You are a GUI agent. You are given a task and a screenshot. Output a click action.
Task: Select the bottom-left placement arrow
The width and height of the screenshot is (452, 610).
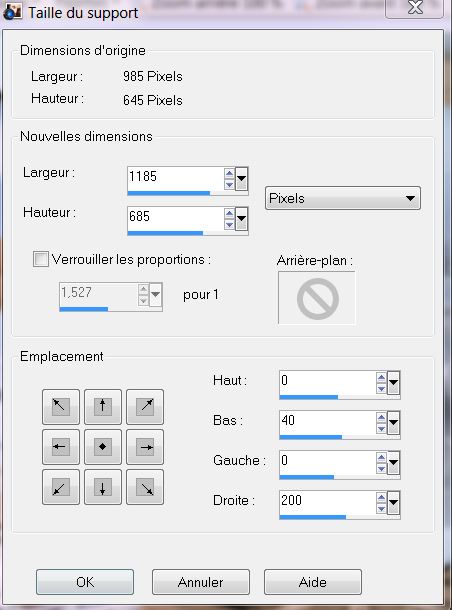tap(61, 487)
